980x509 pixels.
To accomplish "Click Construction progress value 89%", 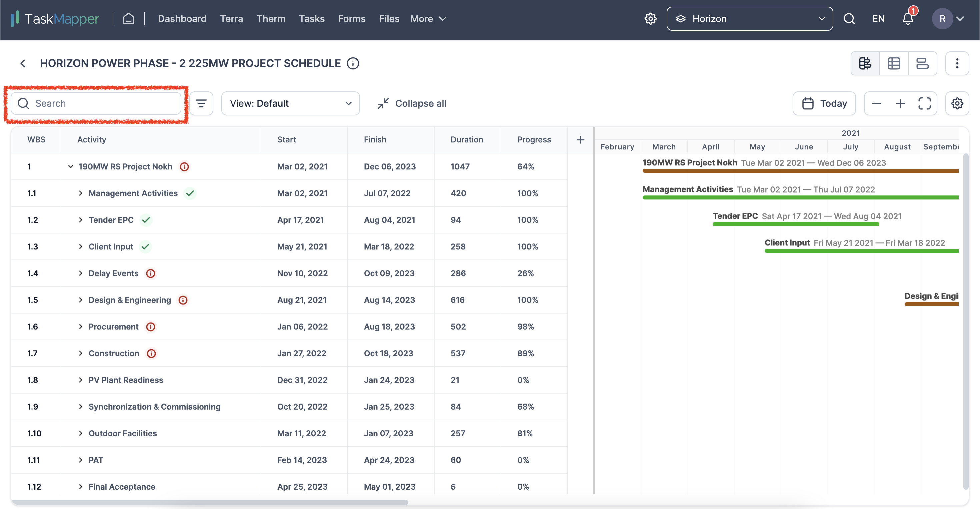I will 525,353.
